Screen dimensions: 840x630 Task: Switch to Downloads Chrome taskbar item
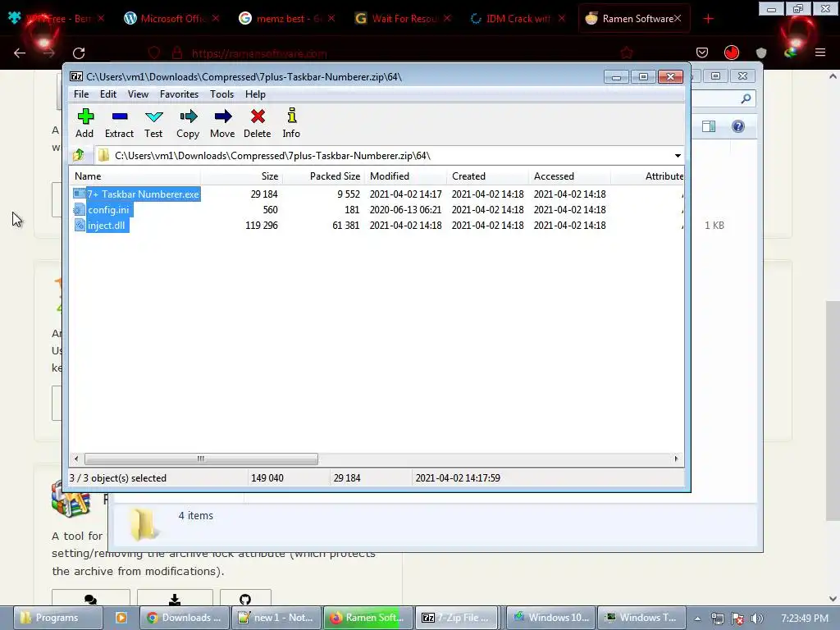coord(185,618)
